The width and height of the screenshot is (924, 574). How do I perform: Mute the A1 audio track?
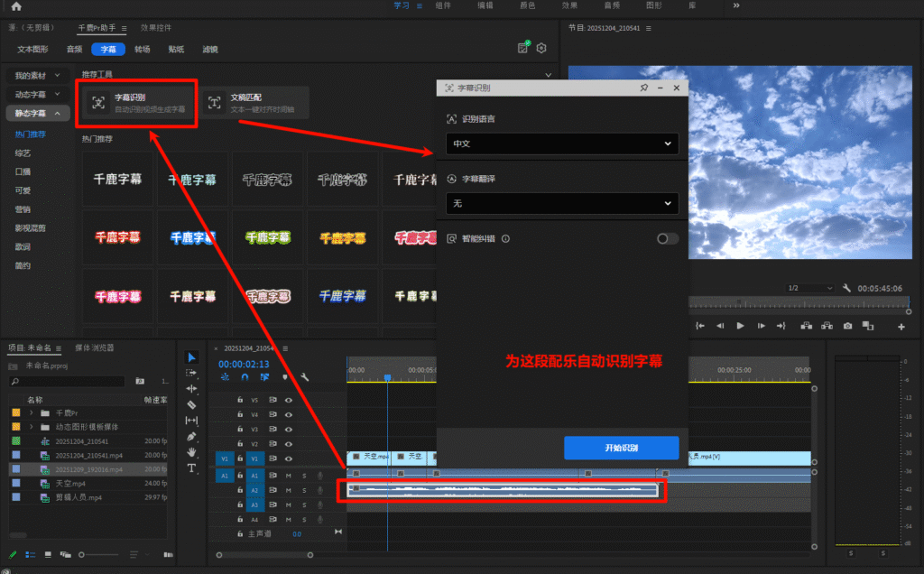[x=288, y=475]
